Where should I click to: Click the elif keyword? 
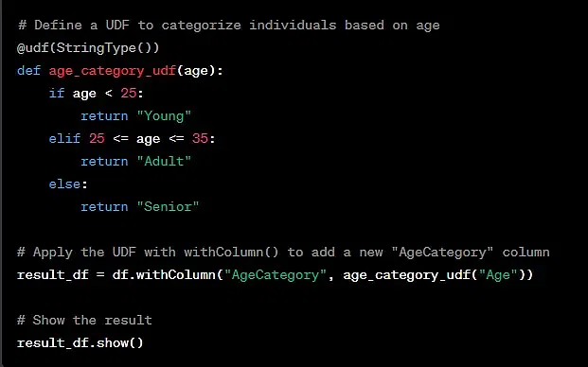pyautogui.click(x=64, y=138)
